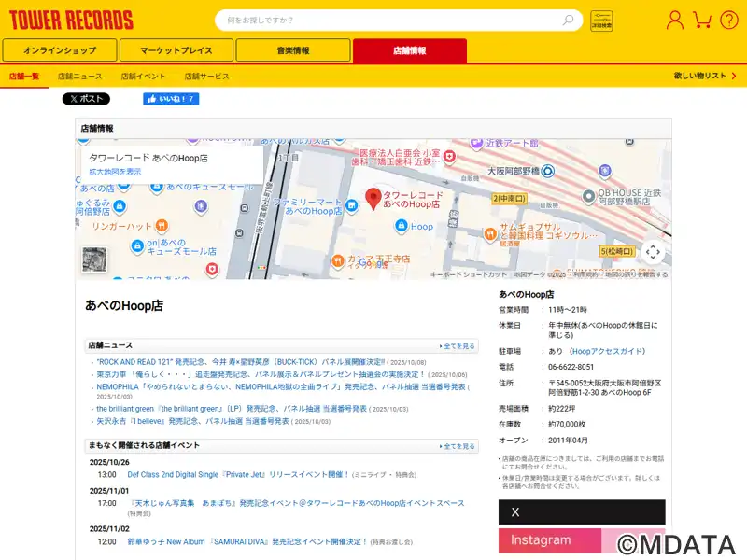This screenshot has height=560, width=747.
Task: See all upcoming store events (全てを見る)
Action: [458, 446]
